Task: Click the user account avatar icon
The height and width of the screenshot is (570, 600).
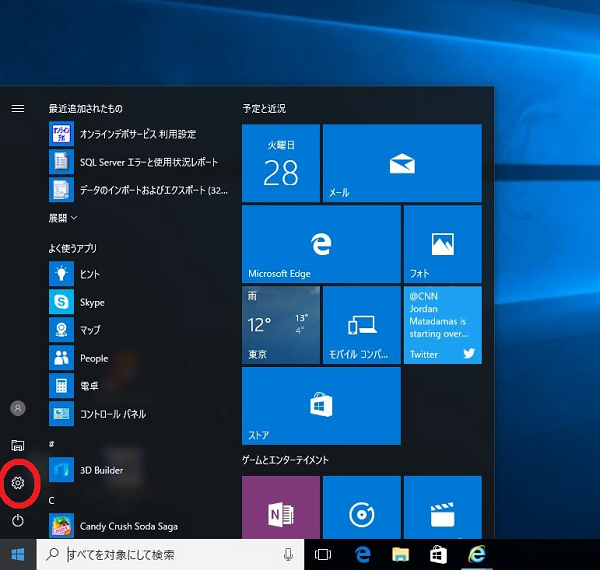Action: pyautogui.click(x=17, y=408)
